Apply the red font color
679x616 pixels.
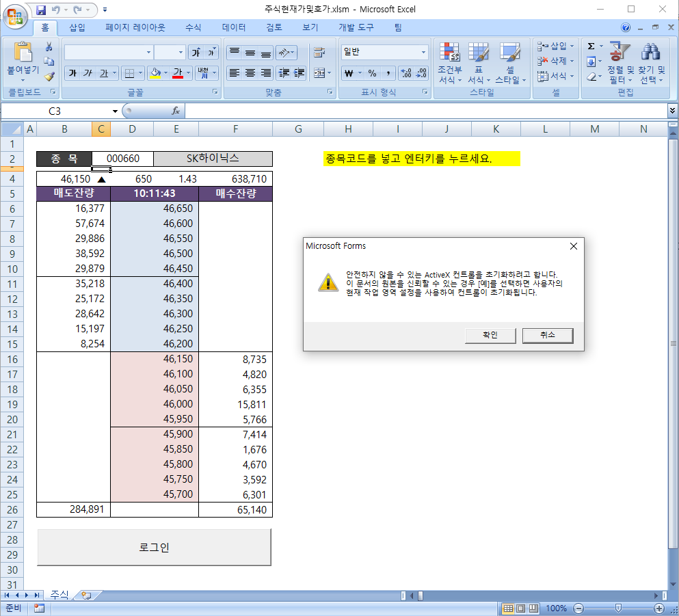pos(178,73)
